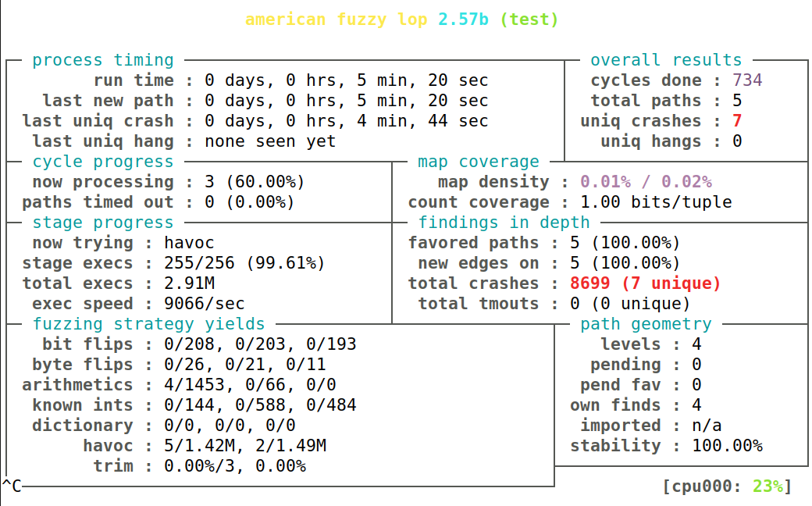Click the run time value '5 min, 20 sec'

(x=422, y=80)
